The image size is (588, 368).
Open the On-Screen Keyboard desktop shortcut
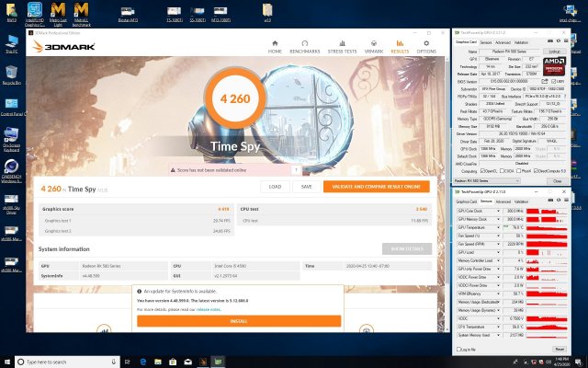(x=13, y=138)
